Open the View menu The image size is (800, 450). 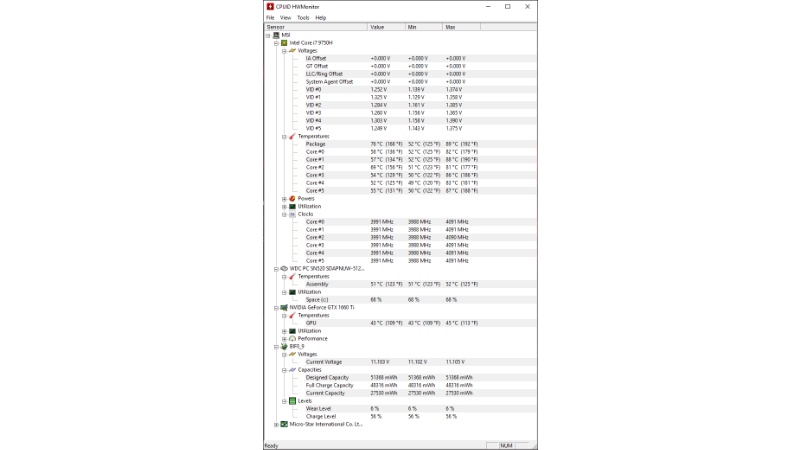coord(286,18)
